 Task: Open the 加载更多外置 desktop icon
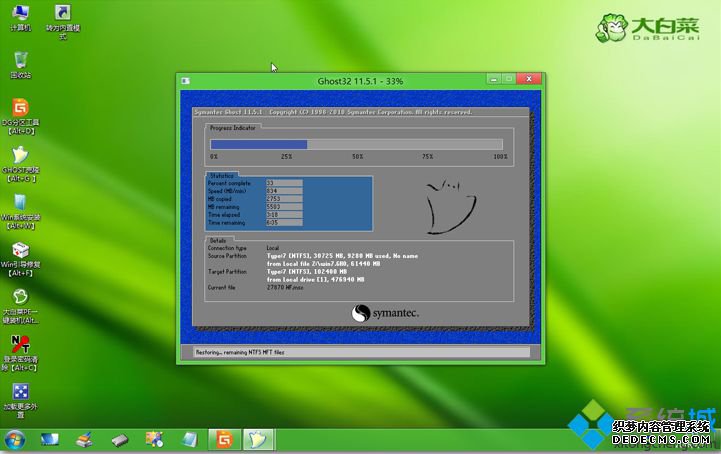pyautogui.click(x=21, y=401)
